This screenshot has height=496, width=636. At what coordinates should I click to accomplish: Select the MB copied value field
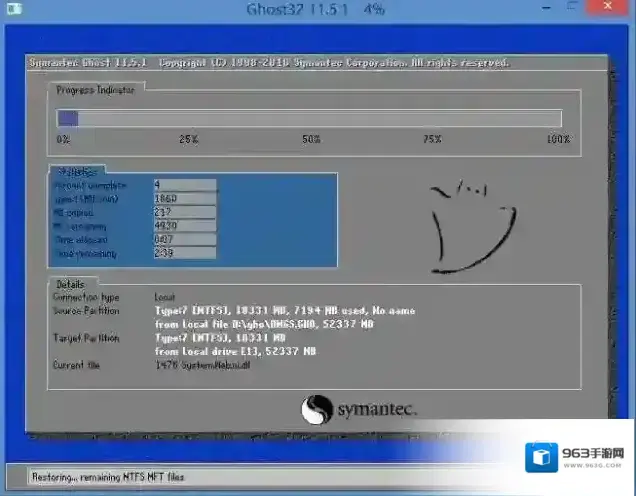point(184,212)
